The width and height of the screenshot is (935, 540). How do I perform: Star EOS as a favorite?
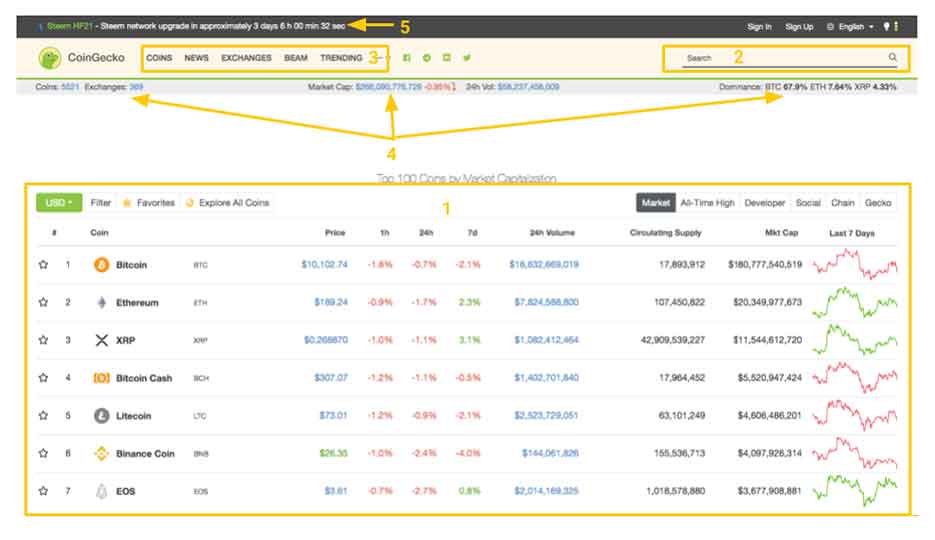[x=43, y=491]
